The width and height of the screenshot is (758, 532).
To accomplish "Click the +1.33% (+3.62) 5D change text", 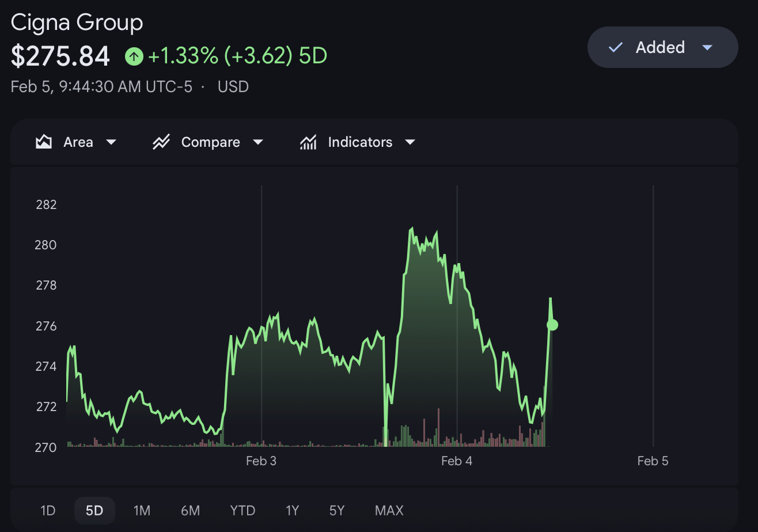I will [x=238, y=56].
